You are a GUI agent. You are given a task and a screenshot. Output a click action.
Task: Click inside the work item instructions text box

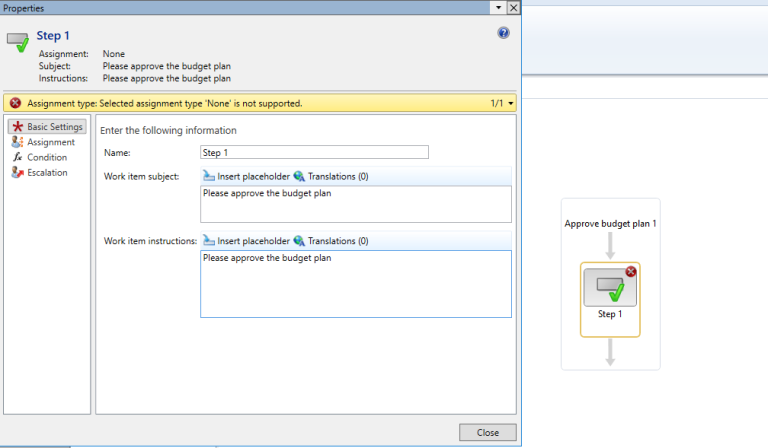tap(355, 283)
